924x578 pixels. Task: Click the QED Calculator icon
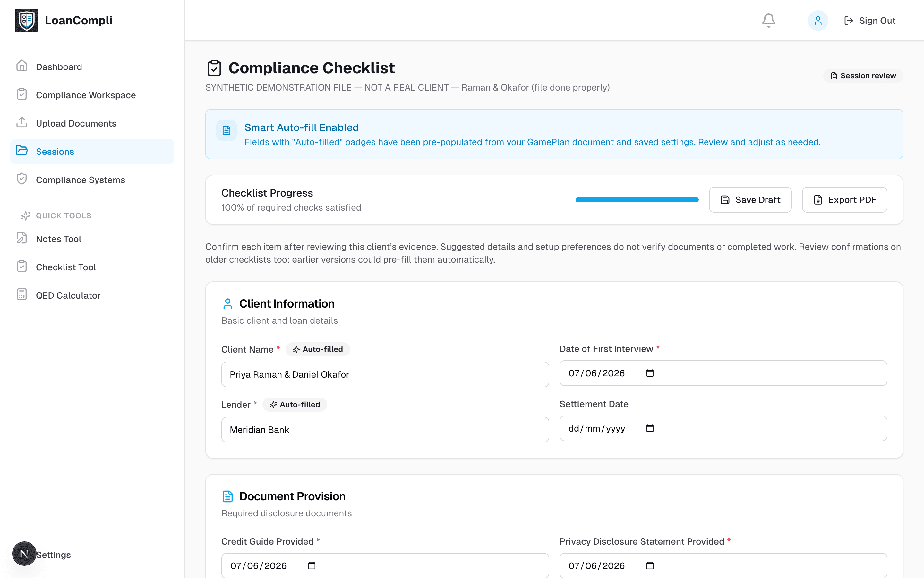coord(22,295)
